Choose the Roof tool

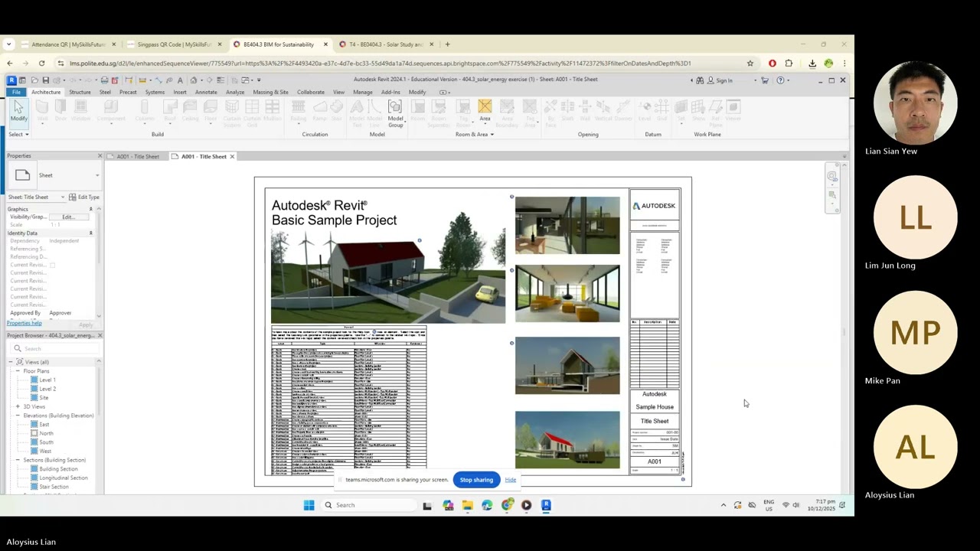coord(170,112)
